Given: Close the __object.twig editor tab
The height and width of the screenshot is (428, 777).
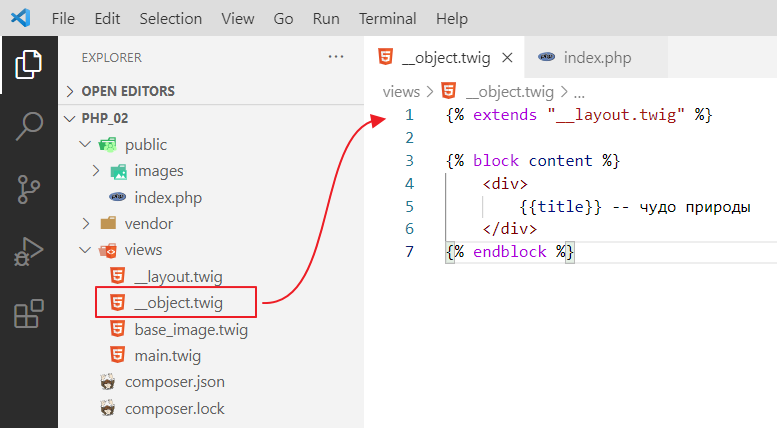Looking at the screenshot, I should pyautogui.click(x=507, y=57).
